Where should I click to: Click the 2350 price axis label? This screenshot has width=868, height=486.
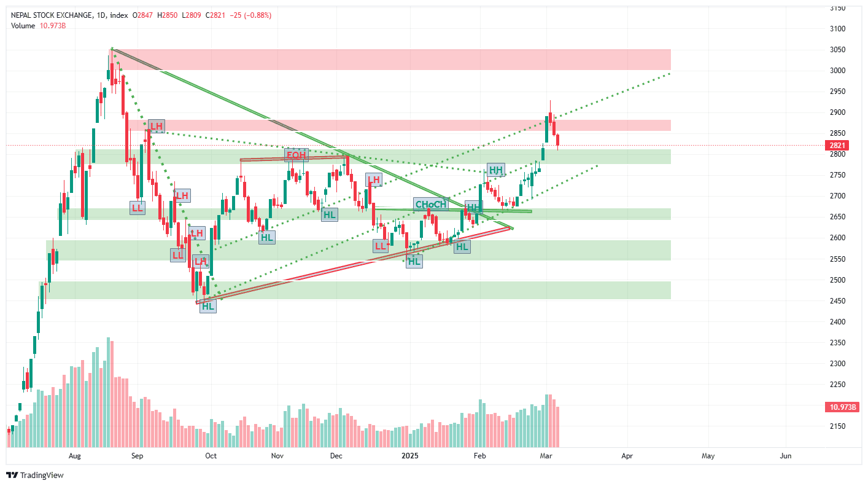838,343
